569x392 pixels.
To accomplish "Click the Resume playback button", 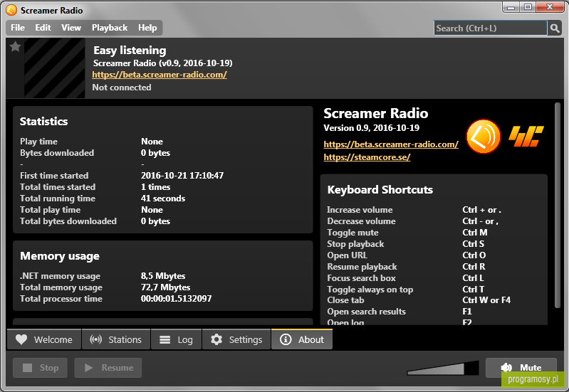I will point(108,368).
